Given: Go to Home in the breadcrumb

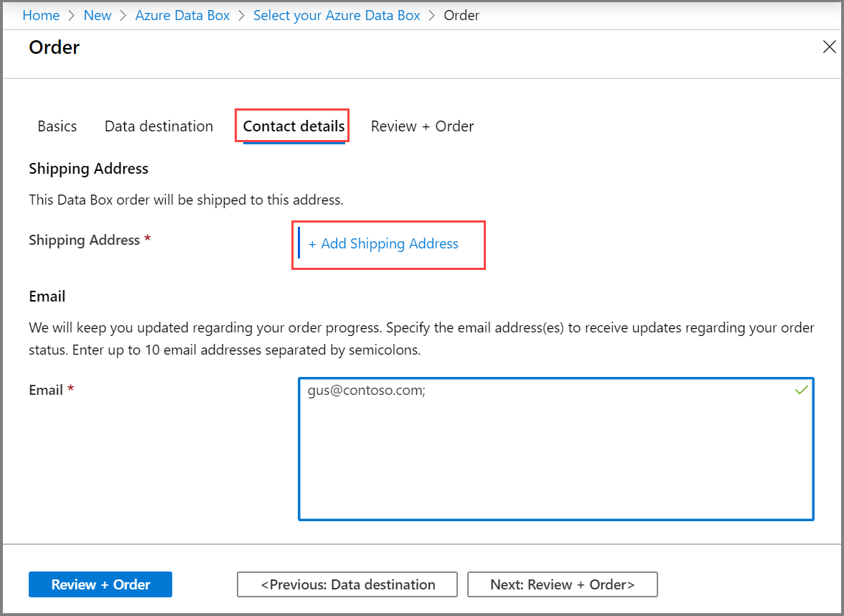Looking at the screenshot, I should pyautogui.click(x=41, y=15).
